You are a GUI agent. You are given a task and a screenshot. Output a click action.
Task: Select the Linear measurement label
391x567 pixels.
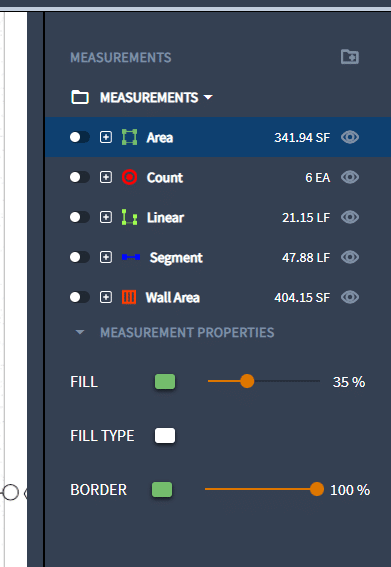pos(165,217)
